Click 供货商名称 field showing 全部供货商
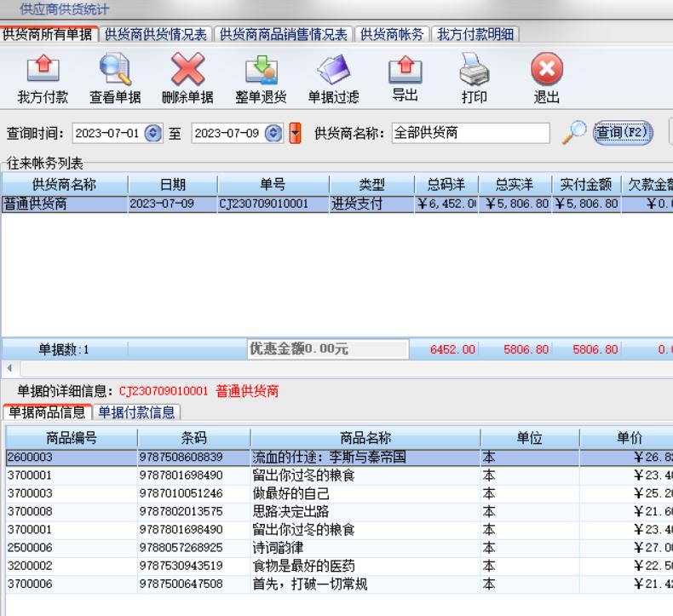 (x=470, y=133)
